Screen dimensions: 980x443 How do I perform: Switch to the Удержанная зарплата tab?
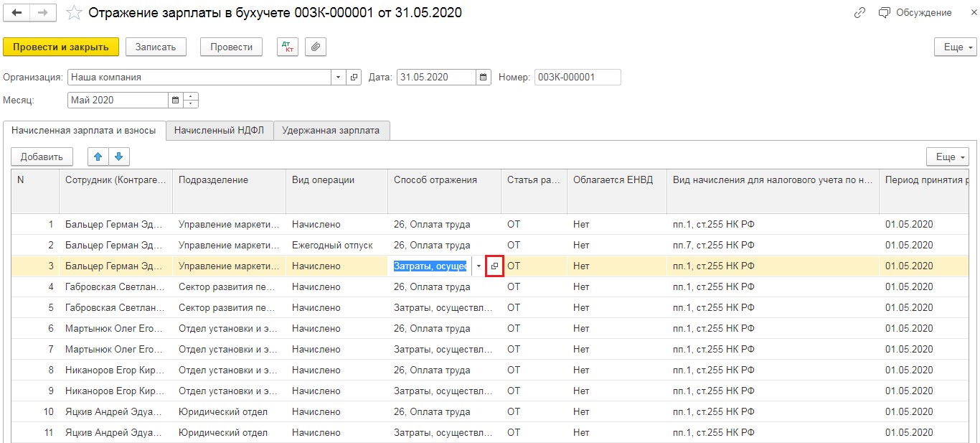point(331,131)
